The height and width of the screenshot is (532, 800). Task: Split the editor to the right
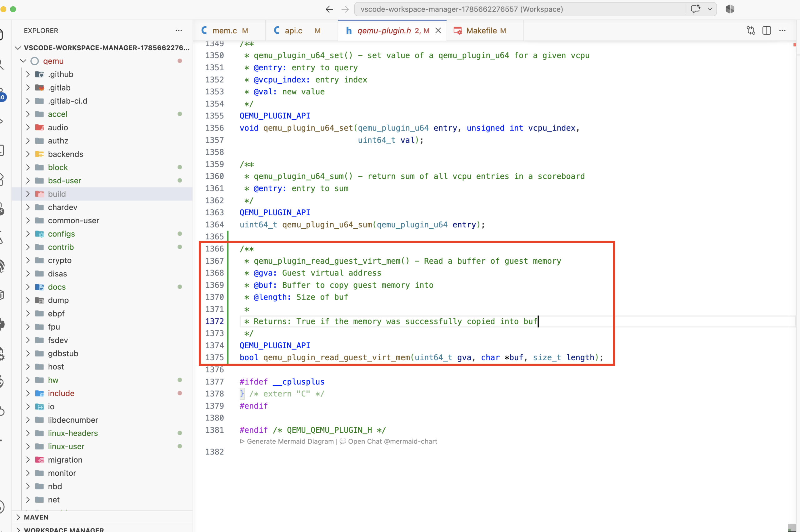pos(767,31)
